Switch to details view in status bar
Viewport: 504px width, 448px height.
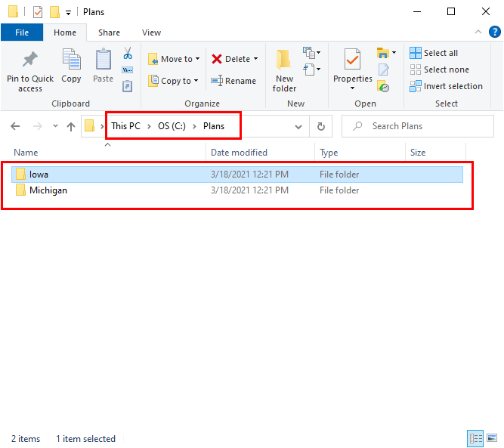click(476, 438)
